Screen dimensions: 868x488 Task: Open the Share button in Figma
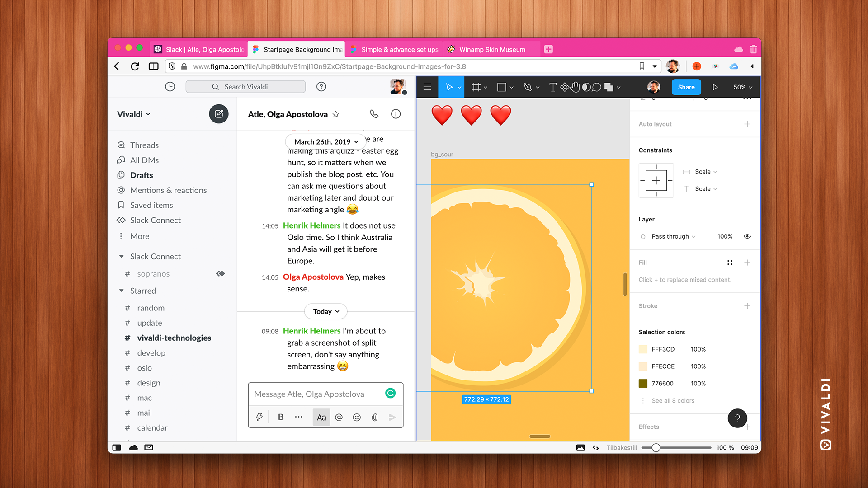[x=685, y=87]
